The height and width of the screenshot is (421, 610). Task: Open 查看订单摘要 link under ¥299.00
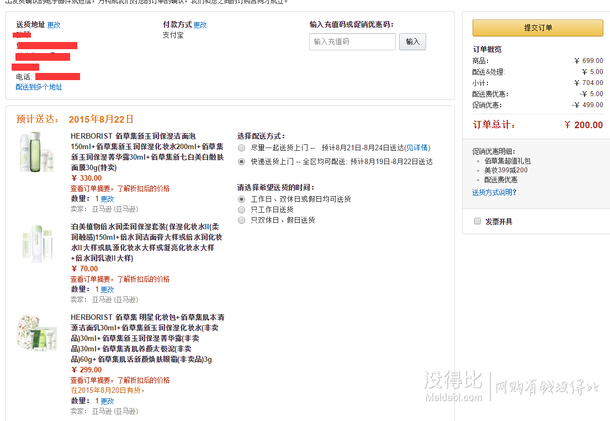(x=120, y=381)
